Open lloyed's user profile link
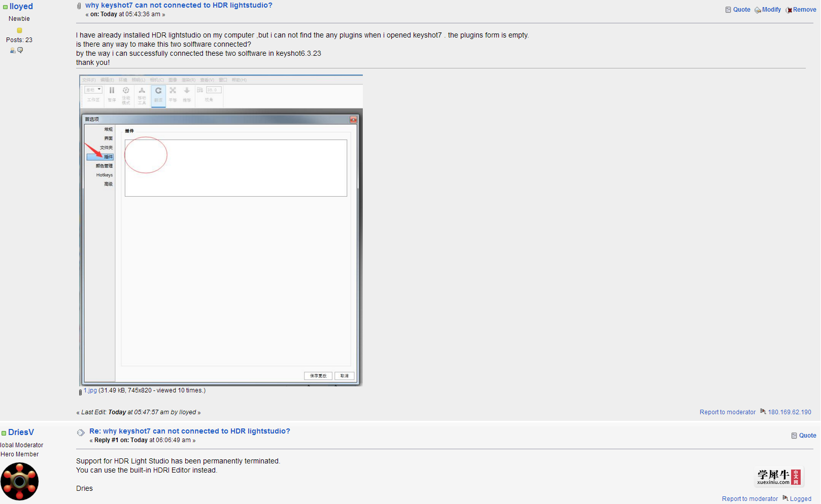 (x=21, y=7)
